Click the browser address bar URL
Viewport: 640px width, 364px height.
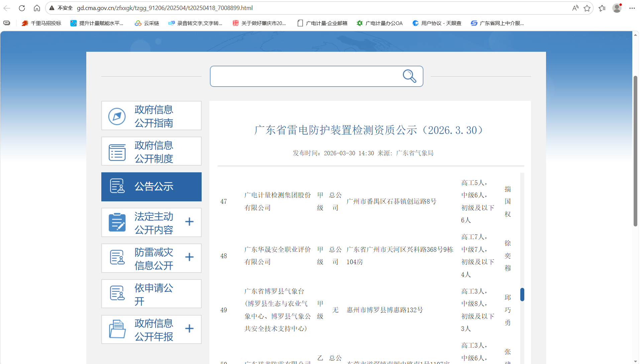pos(165,8)
